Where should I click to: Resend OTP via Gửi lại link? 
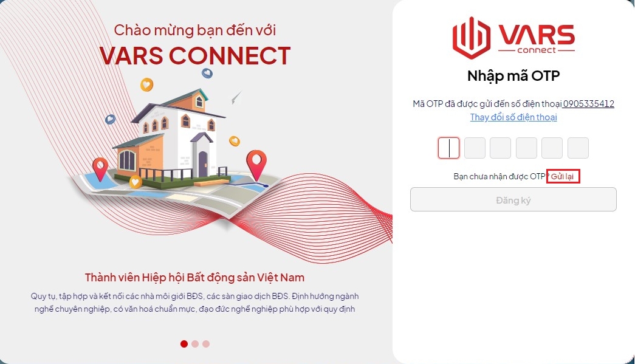563,177
